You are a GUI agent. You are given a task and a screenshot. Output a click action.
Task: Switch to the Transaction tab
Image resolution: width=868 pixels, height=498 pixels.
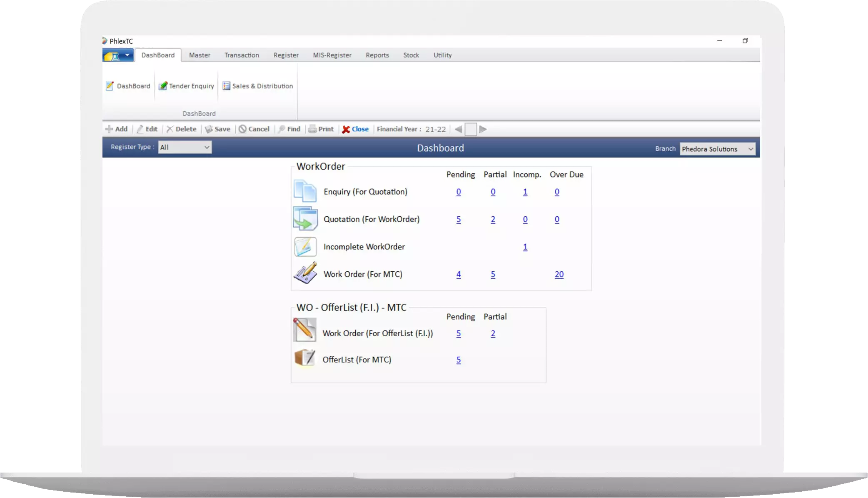[242, 55]
